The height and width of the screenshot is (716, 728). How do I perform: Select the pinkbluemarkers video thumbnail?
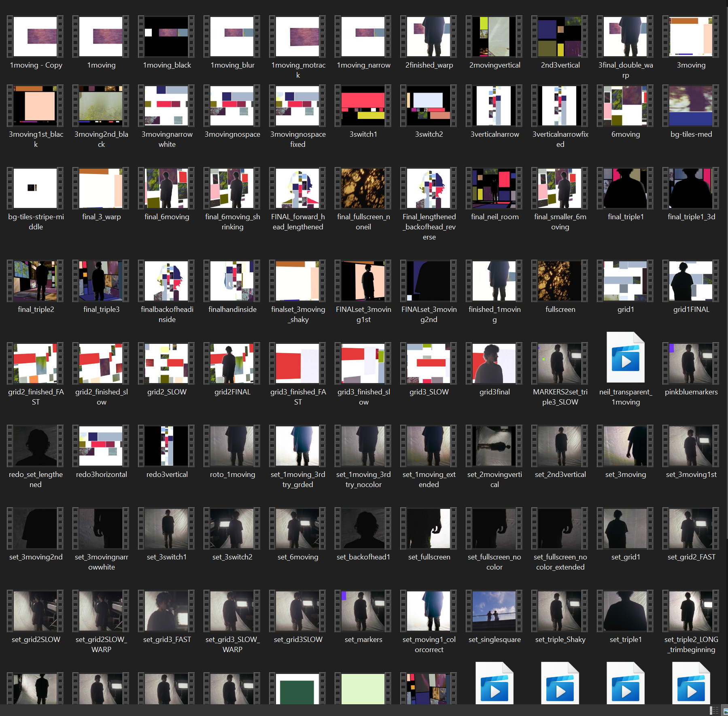click(691, 363)
